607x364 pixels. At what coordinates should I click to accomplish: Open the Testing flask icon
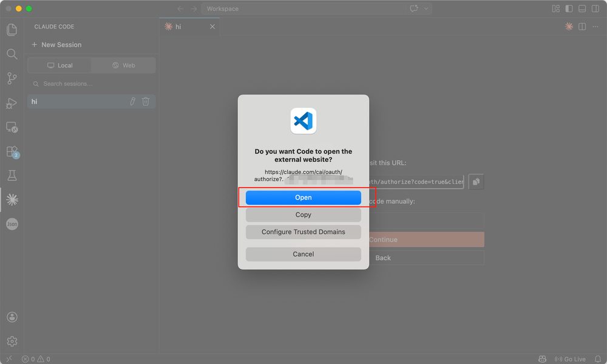click(12, 175)
